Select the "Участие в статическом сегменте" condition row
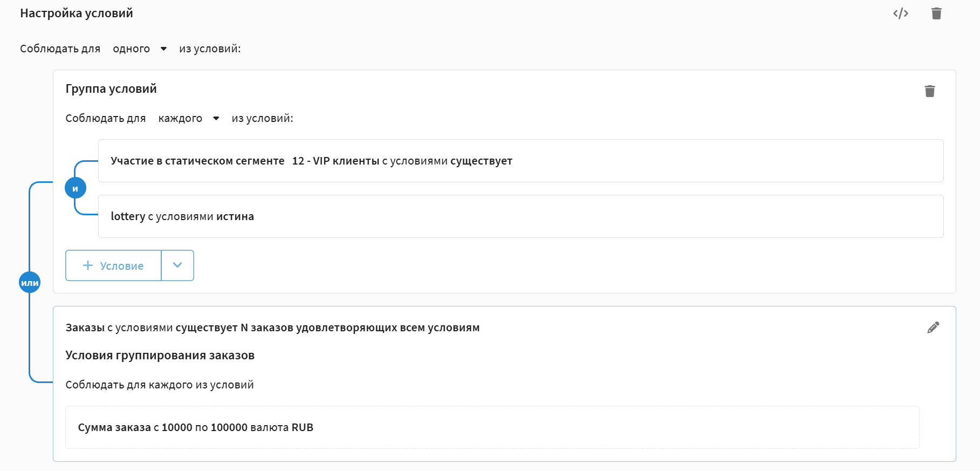 520,161
